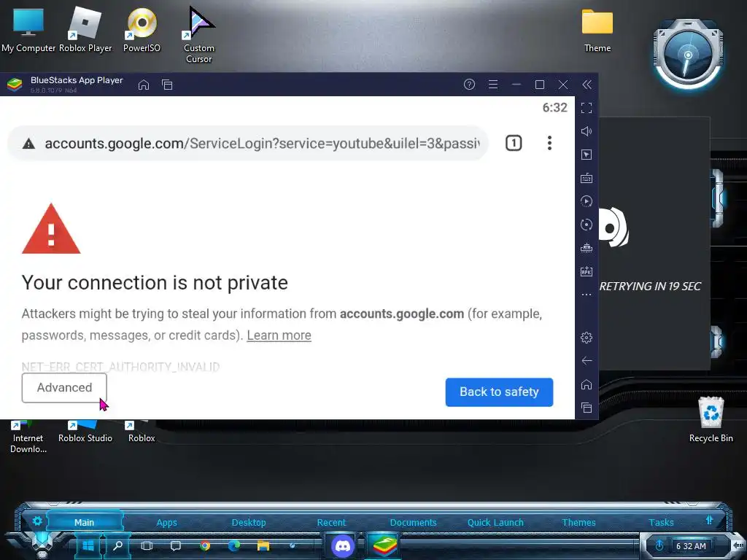
Task: Open the chat icon in taskbar
Action: 176,545
